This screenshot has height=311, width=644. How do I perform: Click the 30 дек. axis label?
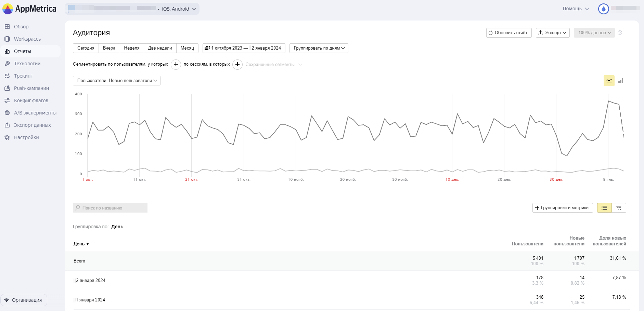tap(556, 179)
